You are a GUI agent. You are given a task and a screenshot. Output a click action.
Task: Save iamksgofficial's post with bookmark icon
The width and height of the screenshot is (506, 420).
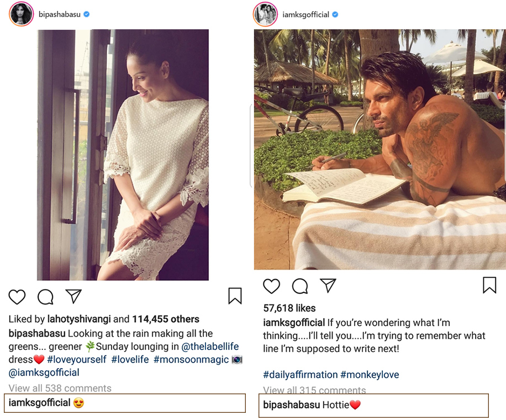489,285
